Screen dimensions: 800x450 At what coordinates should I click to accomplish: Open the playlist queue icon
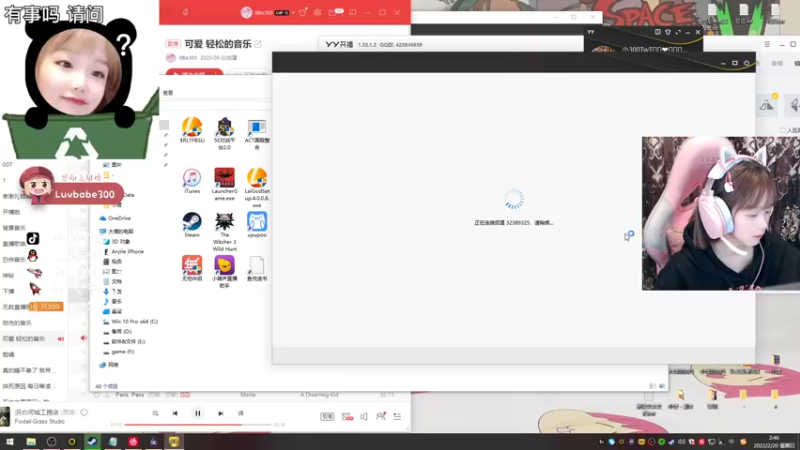(397, 416)
